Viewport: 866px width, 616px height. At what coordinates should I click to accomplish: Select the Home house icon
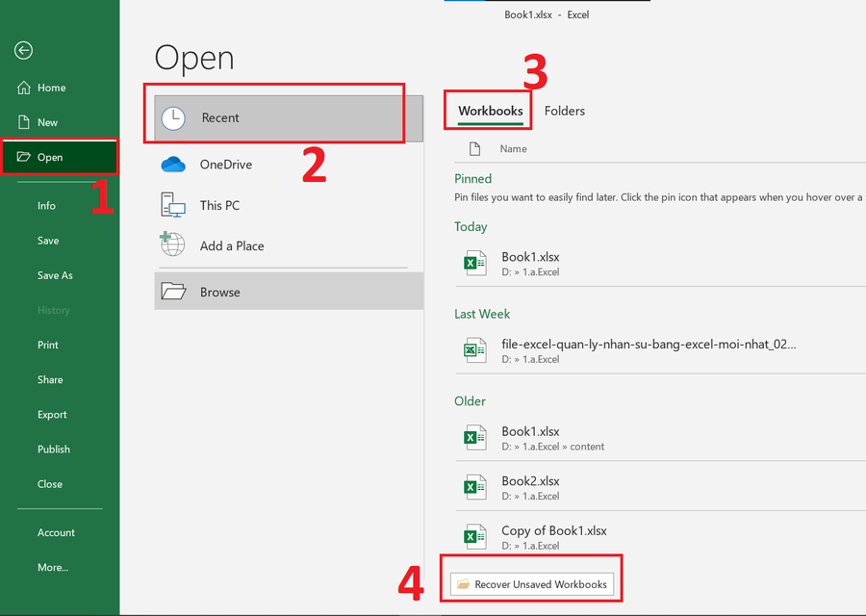pos(24,88)
